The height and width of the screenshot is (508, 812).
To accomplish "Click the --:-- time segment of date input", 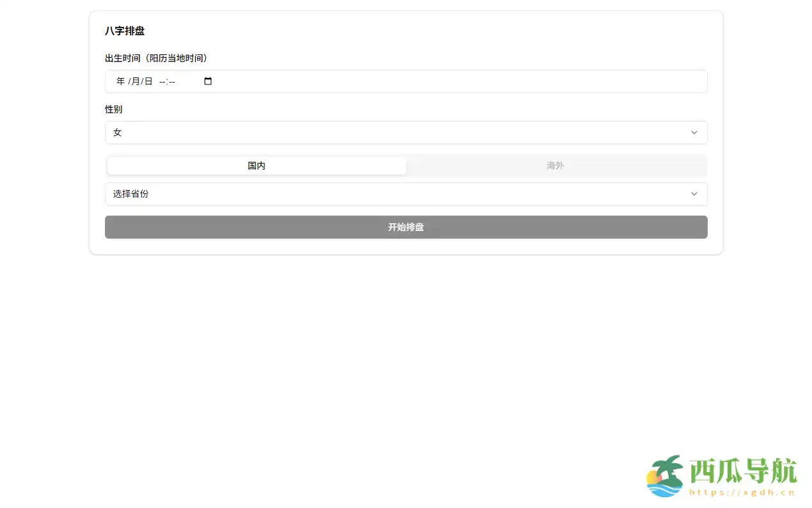I will tap(168, 81).
